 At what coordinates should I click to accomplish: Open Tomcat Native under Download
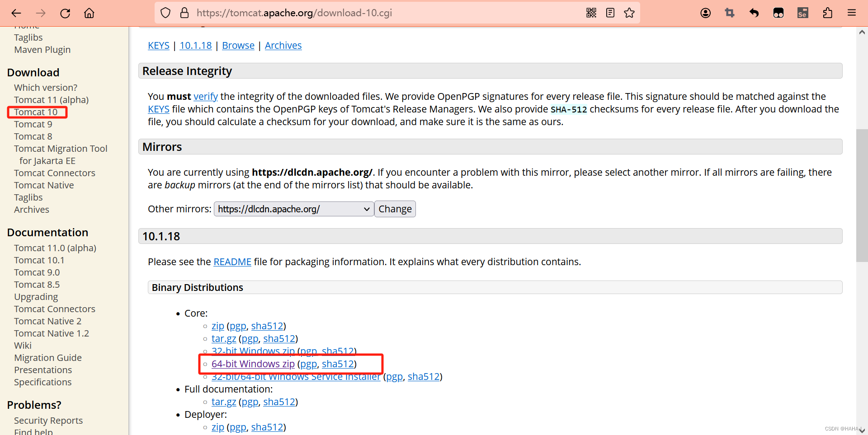44,185
